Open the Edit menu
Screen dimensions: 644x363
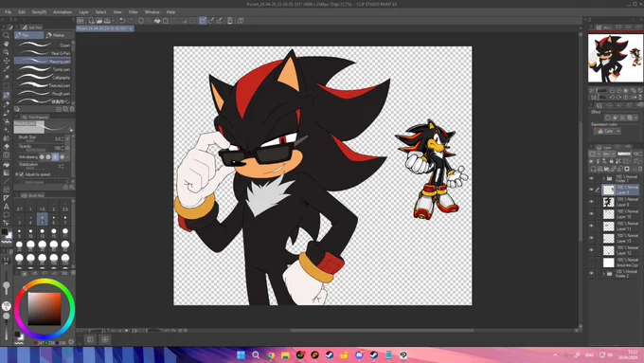pos(22,12)
